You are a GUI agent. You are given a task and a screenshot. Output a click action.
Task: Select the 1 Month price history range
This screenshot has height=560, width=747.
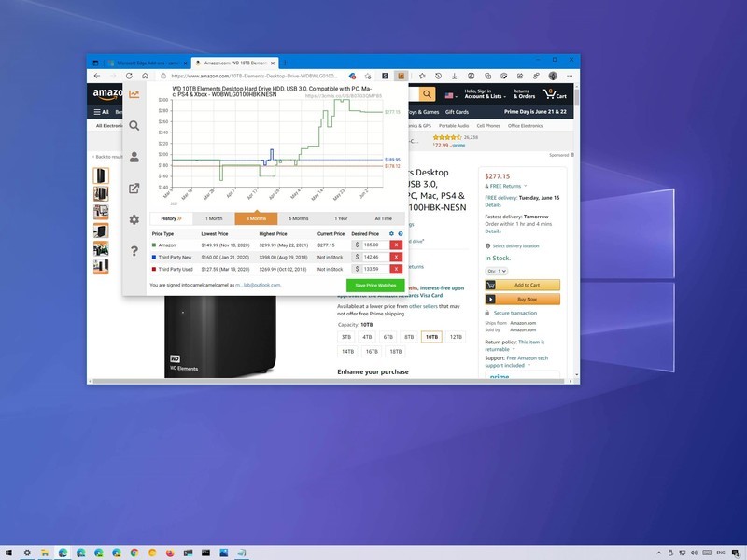coord(214,218)
